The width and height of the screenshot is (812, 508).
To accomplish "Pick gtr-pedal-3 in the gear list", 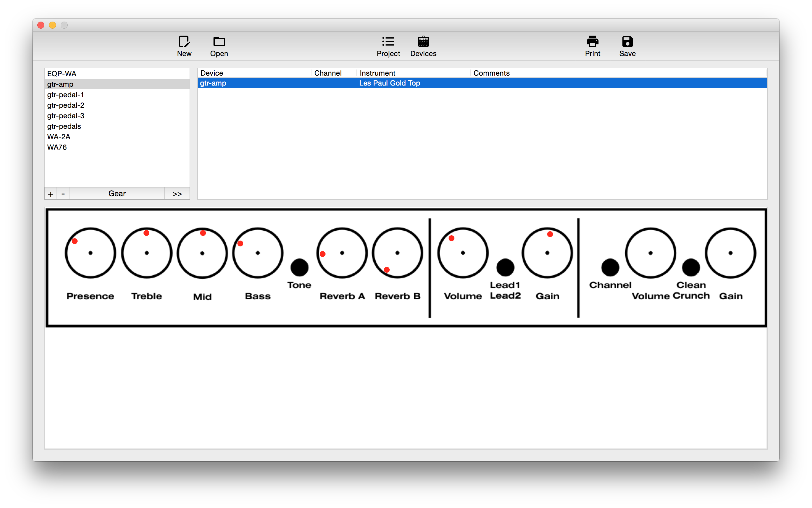I will pyautogui.click(x=117, y=116).
